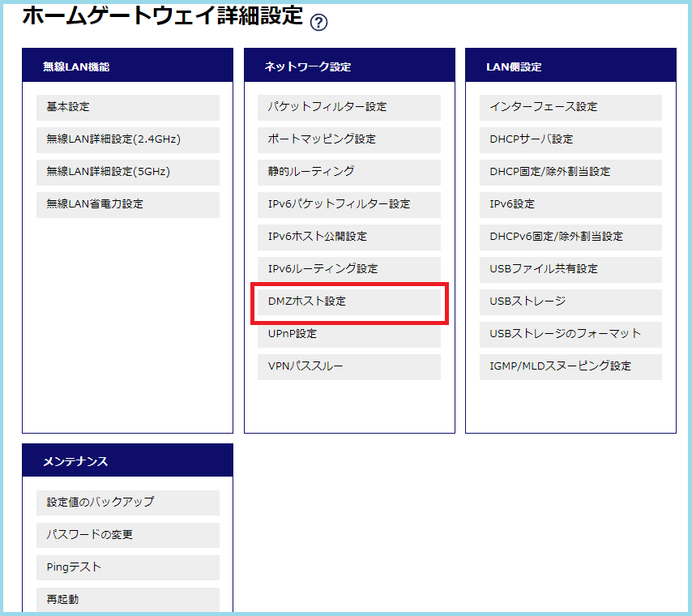The image size is (692, 616).
Task: Click the ネットワーク設定 section header
Action: (349, 66)
